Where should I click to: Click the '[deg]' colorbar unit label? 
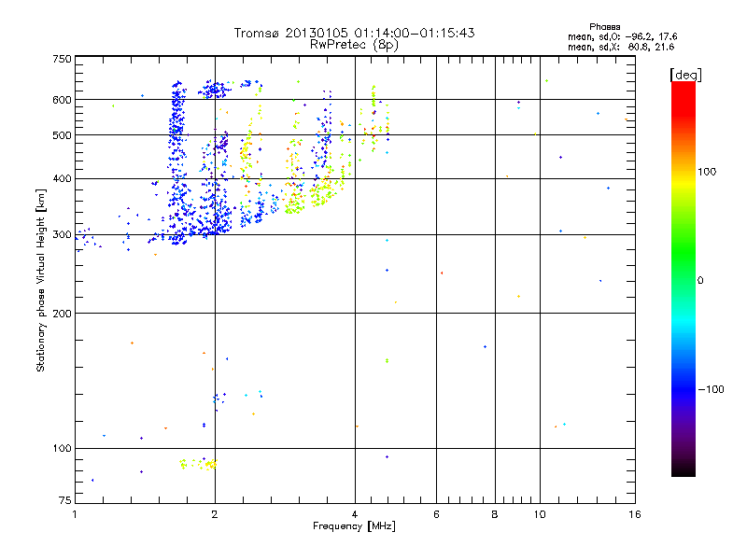click(685, 75)
